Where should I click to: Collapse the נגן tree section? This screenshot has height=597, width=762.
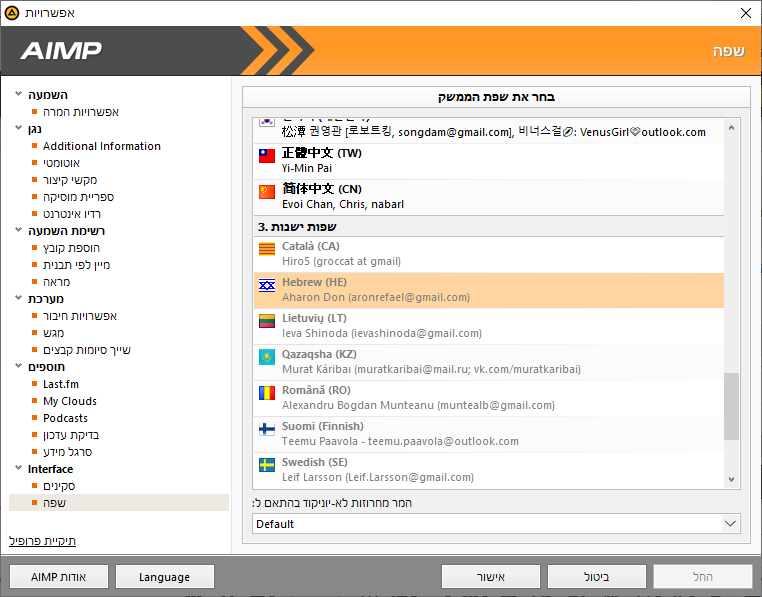[x=18, y=128]
